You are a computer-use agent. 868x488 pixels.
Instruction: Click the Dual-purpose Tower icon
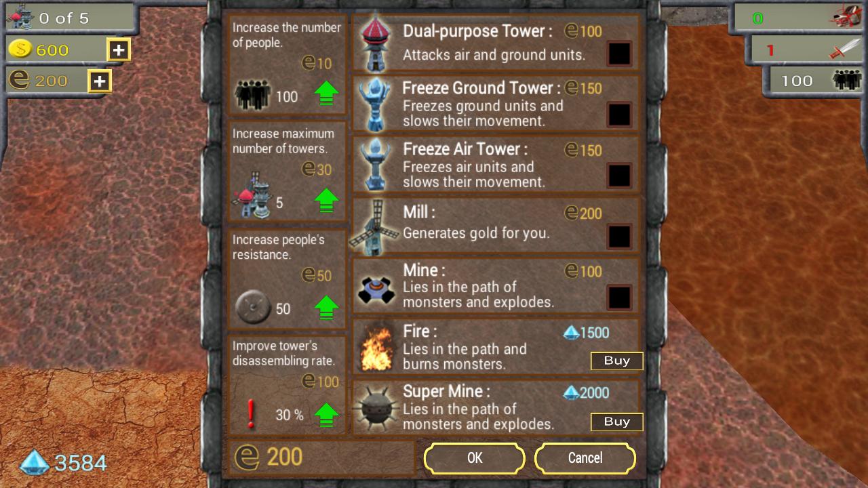click(x=374, y=43)
